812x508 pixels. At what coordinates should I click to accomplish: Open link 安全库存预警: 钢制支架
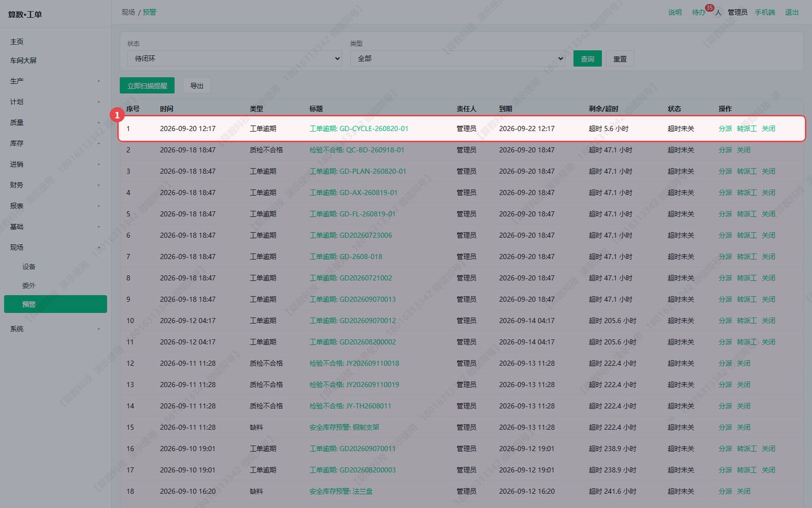click(x=344, y=427)
